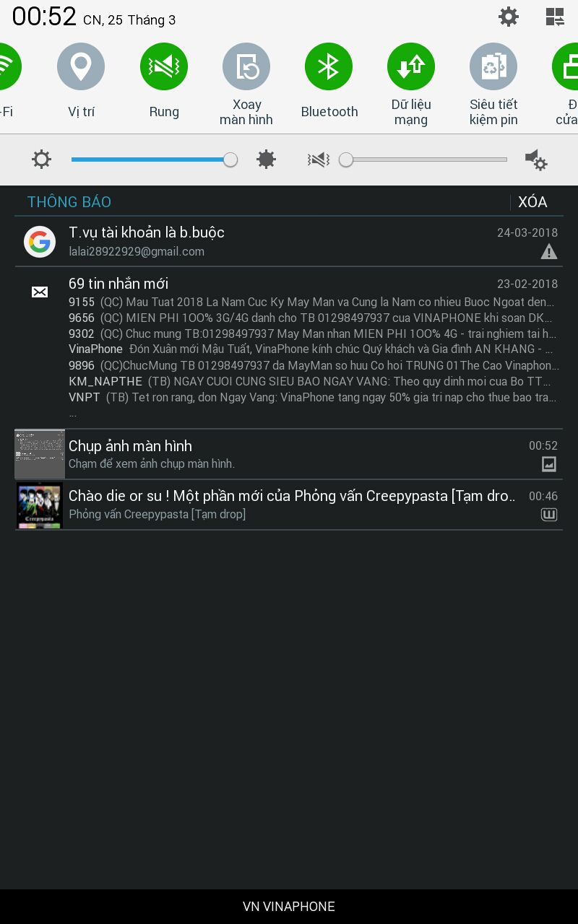The height and width of the screenshot is (924, 578).
Task: Tap the high brightness sun icon
Action: (x=267, y=160)
